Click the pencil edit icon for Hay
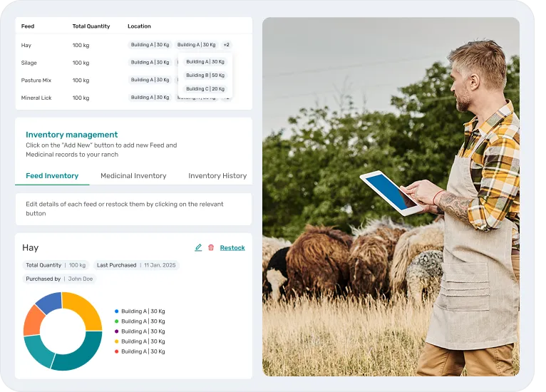The image size is (546, 392). pos(198,248)
